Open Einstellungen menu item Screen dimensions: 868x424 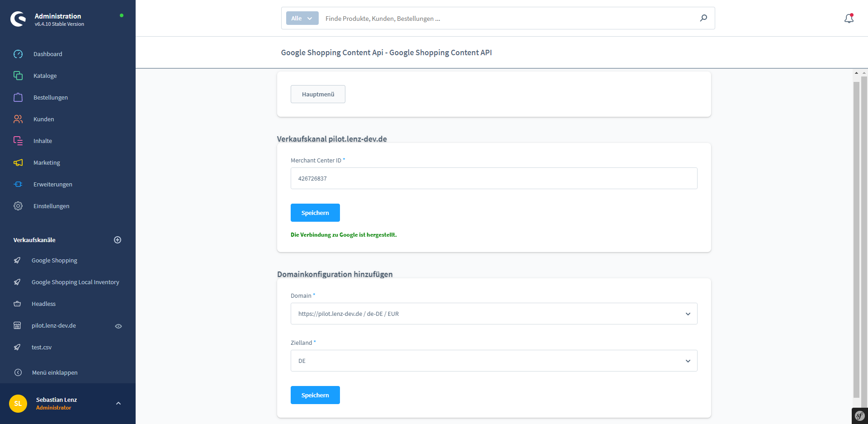(52, 206)
